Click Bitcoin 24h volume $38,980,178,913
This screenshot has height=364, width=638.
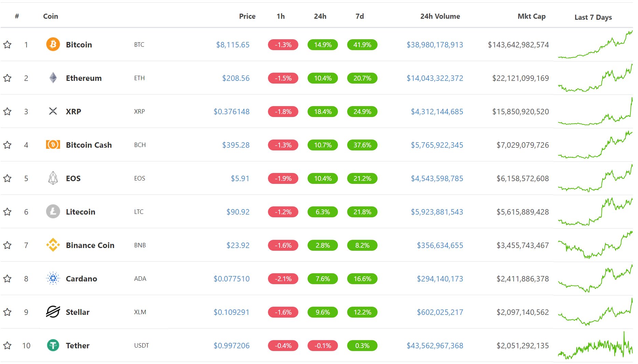(x=435, y=44)
